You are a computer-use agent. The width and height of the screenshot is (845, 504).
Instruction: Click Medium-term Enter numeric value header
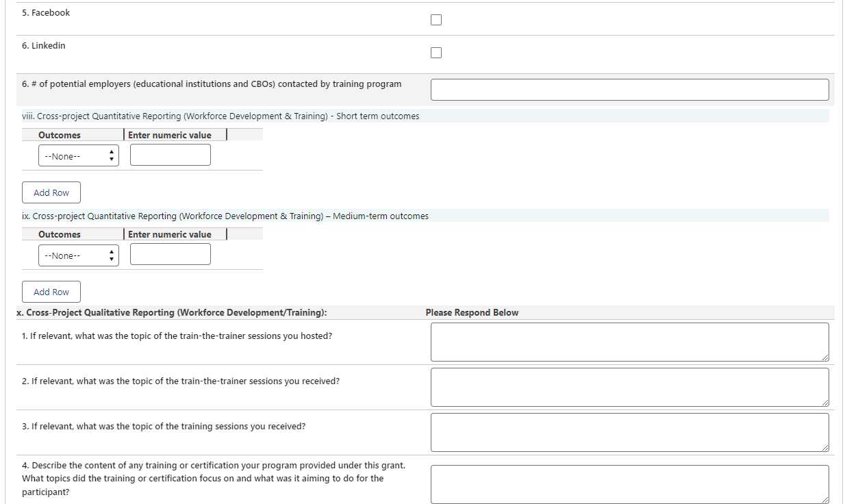[170, 234]
